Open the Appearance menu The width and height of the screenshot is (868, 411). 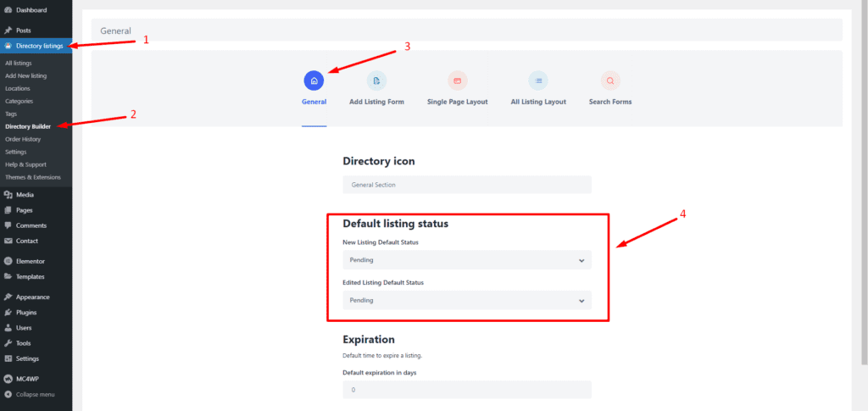tap(32, 297)
